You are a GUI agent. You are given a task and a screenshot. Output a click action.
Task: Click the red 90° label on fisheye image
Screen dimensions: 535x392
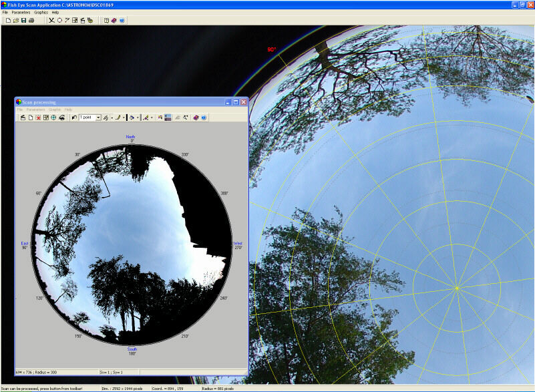272,50
